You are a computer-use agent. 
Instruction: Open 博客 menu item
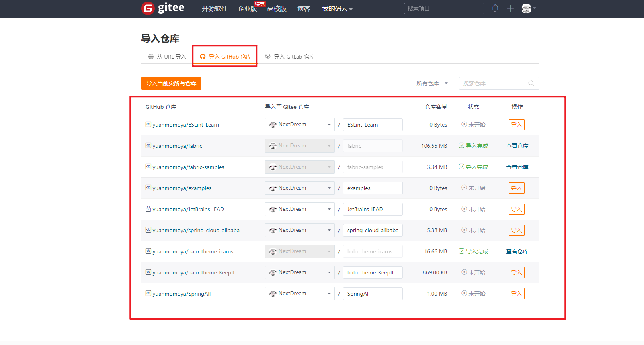click(x=304, y=8)
